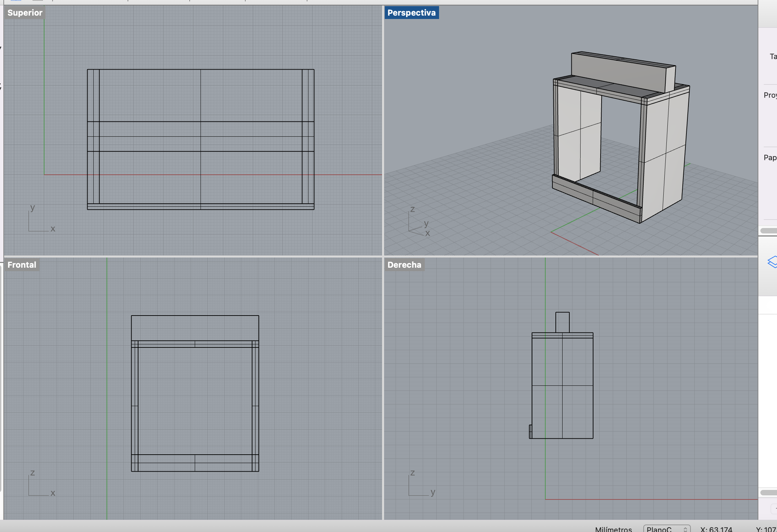The width and height of the screenshot is (777, 532).
Task: Open the PlanoC coordinate dropdown
Action: [x=666, y=529]
